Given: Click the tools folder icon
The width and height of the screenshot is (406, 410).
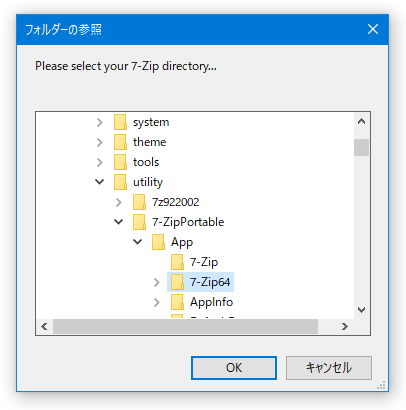Looking at the screenshot, I should point(120,162).
